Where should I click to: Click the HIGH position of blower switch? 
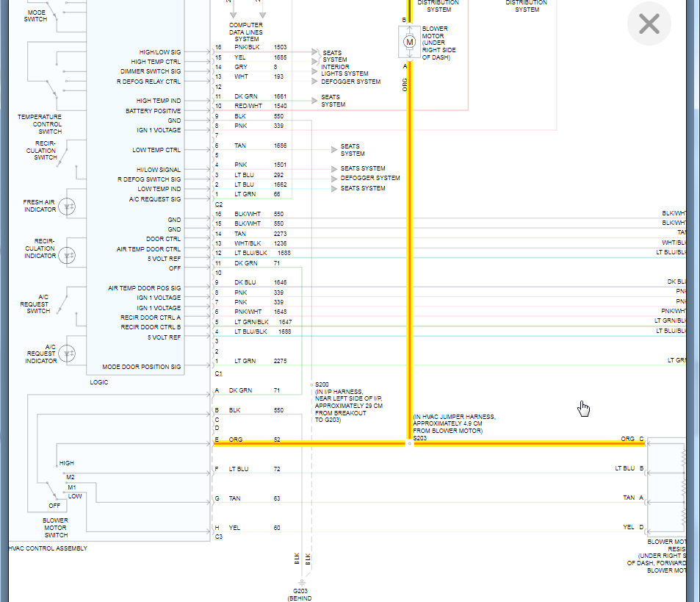tap(67, 463)
